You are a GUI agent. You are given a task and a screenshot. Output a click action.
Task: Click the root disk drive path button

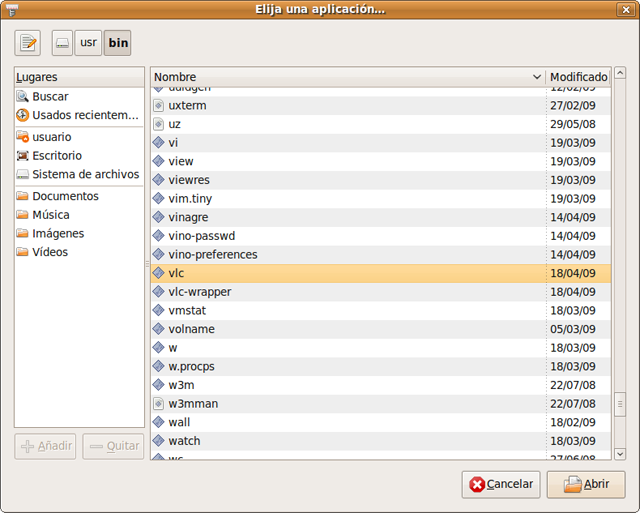62,43
